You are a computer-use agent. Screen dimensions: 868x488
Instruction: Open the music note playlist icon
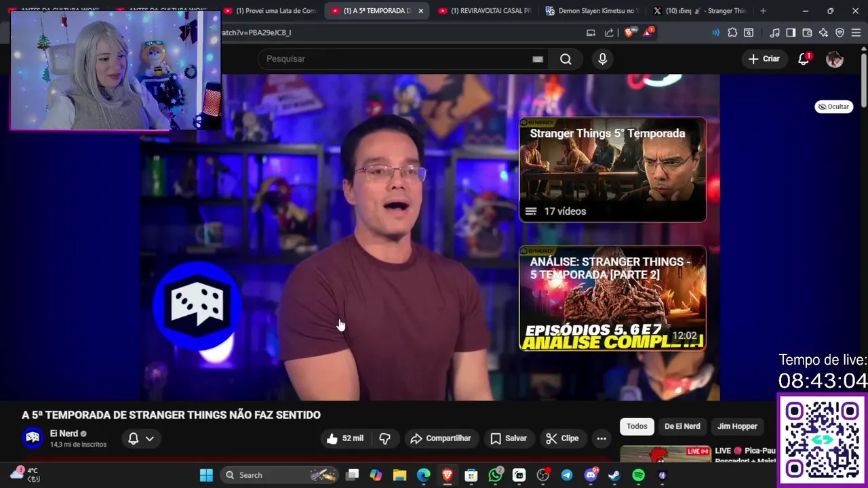[774, 33]
